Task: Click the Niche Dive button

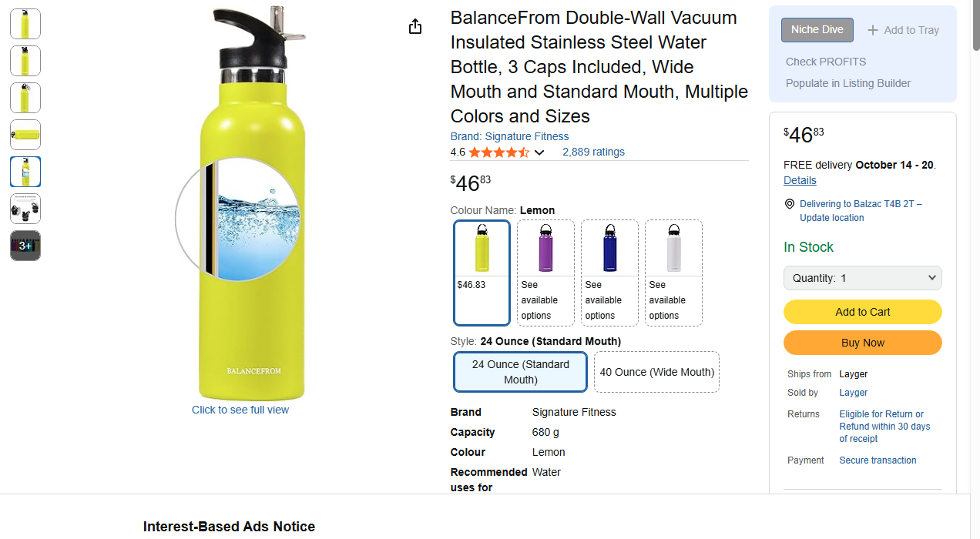Action: coord(817,30)
